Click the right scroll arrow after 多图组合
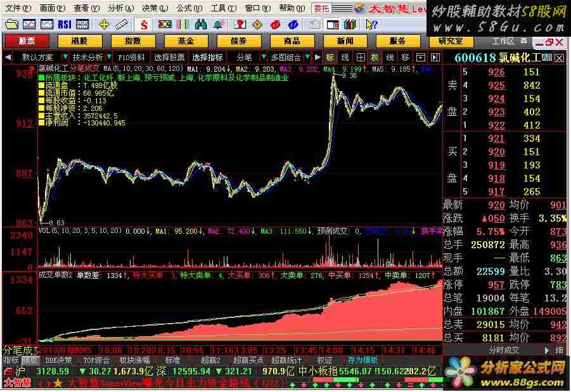The height and width of the screenshot is (392, 571). 318,57
